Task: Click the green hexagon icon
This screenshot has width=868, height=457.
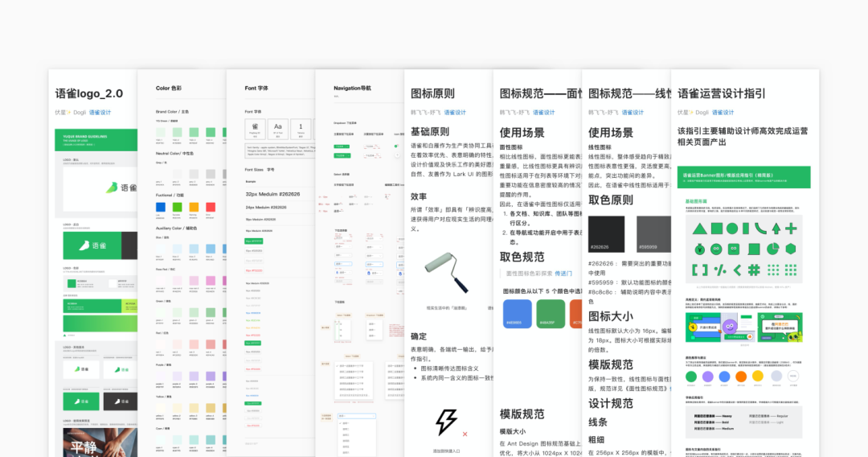Action: 791,249
